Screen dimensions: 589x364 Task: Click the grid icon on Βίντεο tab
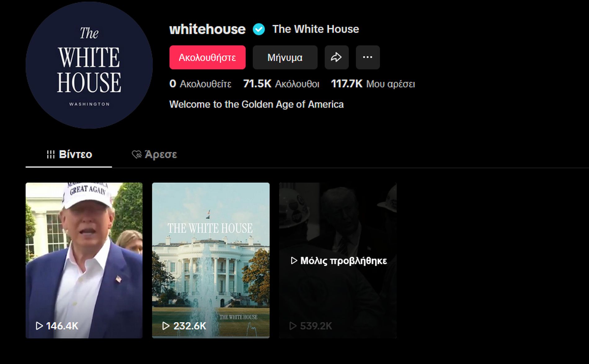click(x=51, y=154)
